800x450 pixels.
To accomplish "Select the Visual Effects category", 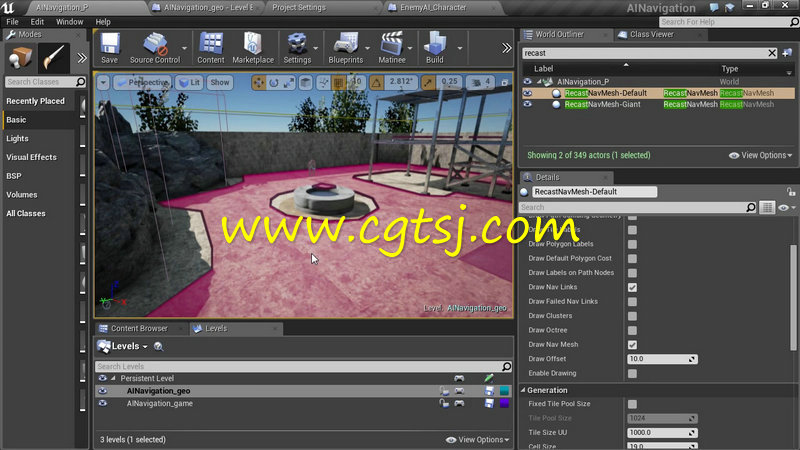I will 32,157.
